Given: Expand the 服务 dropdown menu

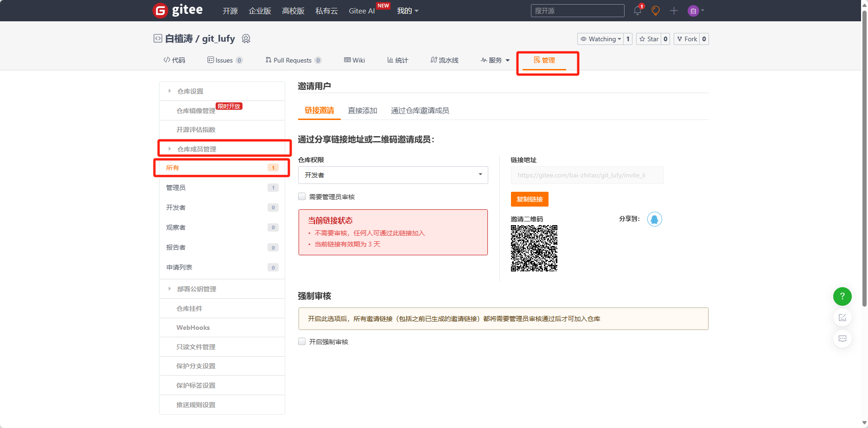Looking at the screenshot, I should (x=495, y=60).
